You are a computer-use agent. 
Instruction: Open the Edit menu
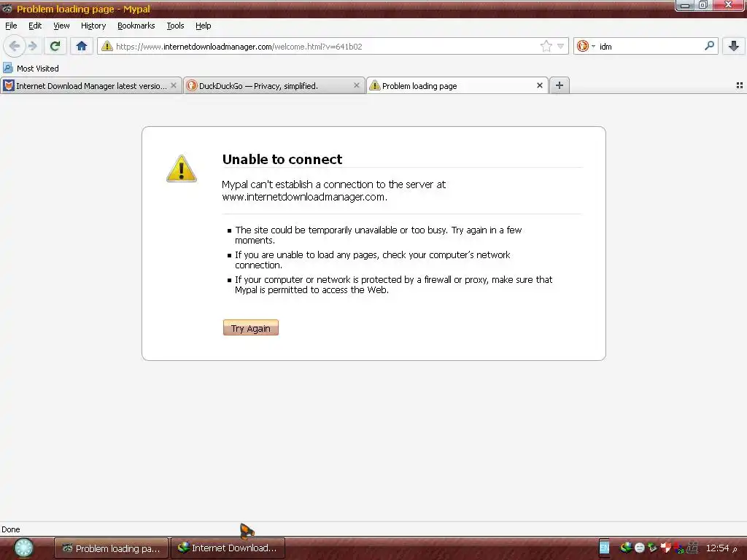pyautogui.click(x=35, y=26)
